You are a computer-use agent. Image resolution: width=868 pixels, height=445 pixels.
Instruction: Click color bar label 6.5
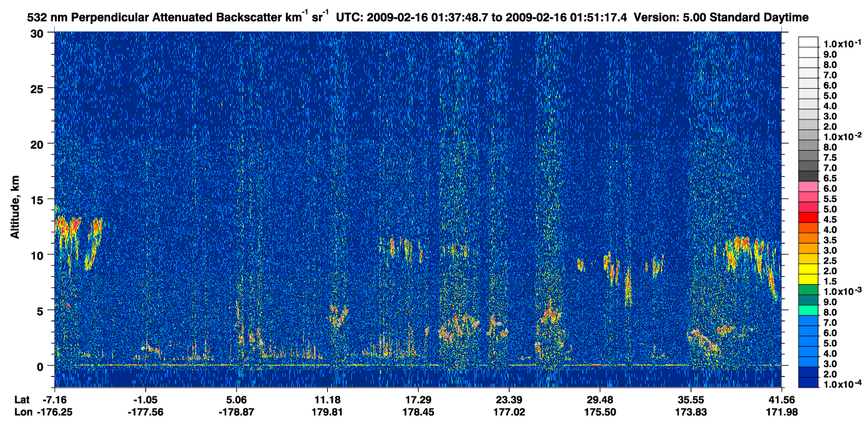click(x=829, y=179)
